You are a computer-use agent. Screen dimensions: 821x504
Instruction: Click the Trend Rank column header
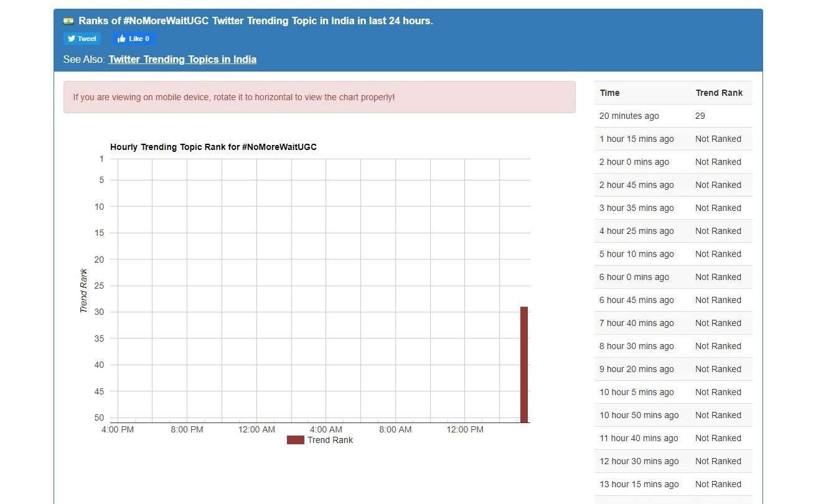point(719,93)
